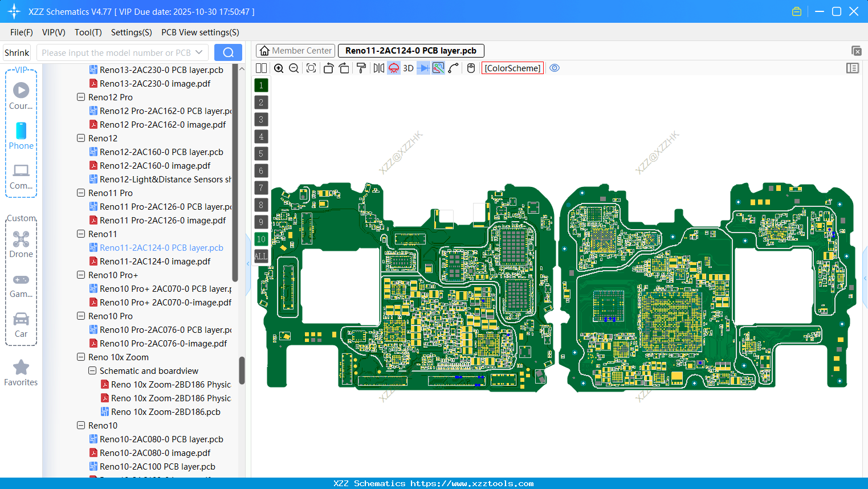
Task: Open the PCB View settings menu
Action: point(200,32)
